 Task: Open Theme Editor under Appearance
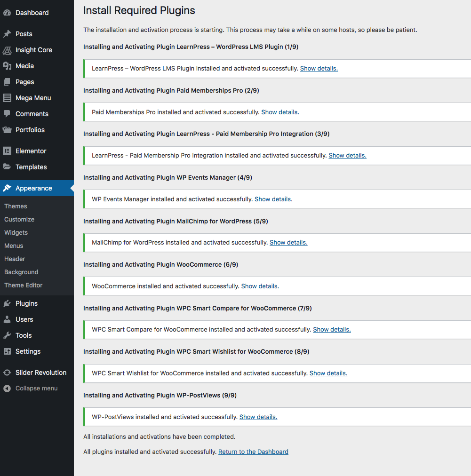(x=23, y=285)
